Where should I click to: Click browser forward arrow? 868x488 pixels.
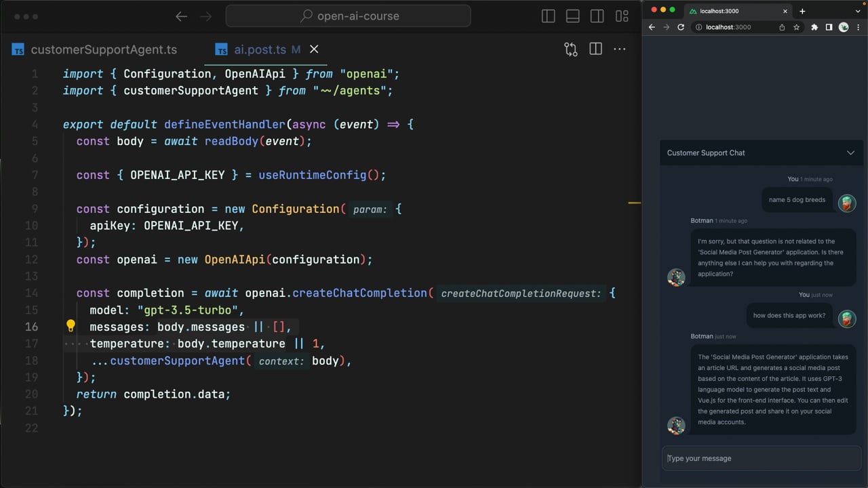(x=666, y=27)
